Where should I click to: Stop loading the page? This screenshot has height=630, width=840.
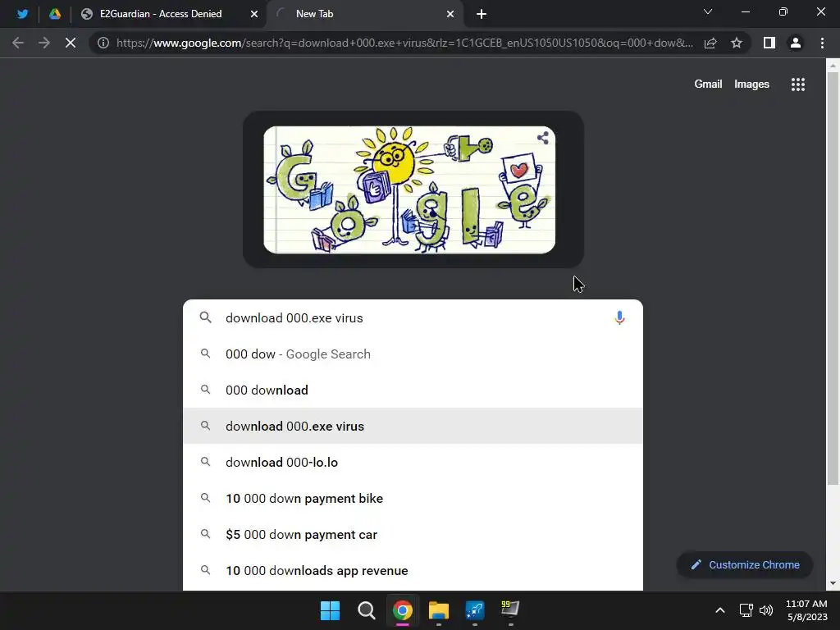(71, 43)
